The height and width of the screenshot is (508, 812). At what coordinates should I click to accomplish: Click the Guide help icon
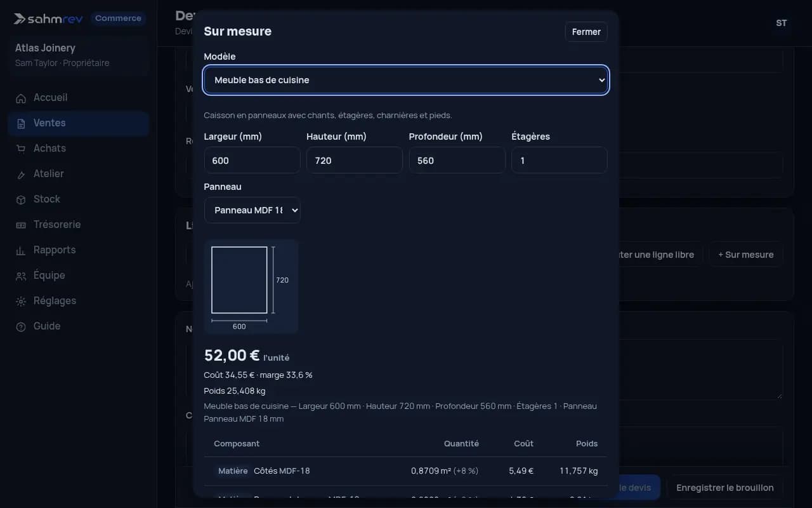(x=21, y=326)
